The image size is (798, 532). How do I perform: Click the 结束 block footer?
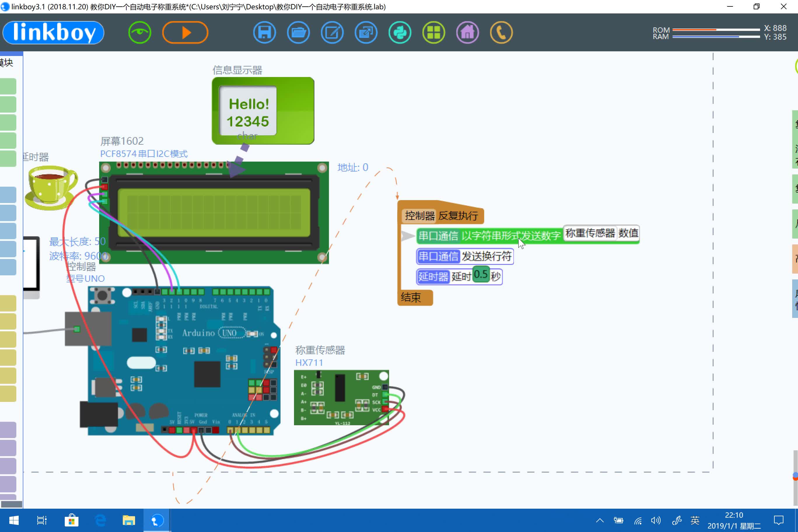tap(415, 297)
